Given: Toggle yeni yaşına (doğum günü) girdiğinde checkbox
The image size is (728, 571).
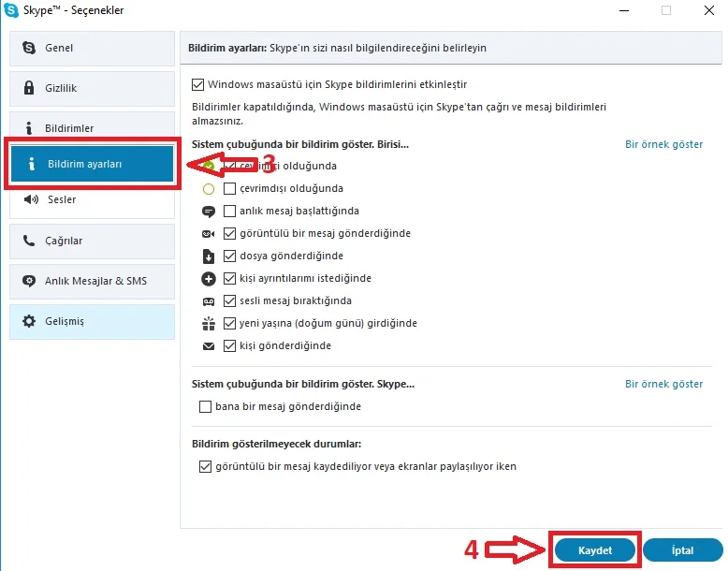Looking at the screenshot, I should click(229, 323).
